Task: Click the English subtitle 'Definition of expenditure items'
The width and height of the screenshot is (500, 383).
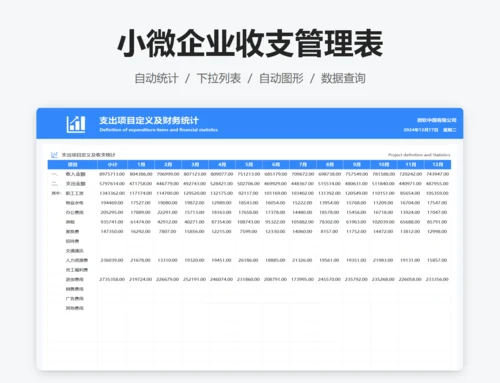Action: click(159, 130)
